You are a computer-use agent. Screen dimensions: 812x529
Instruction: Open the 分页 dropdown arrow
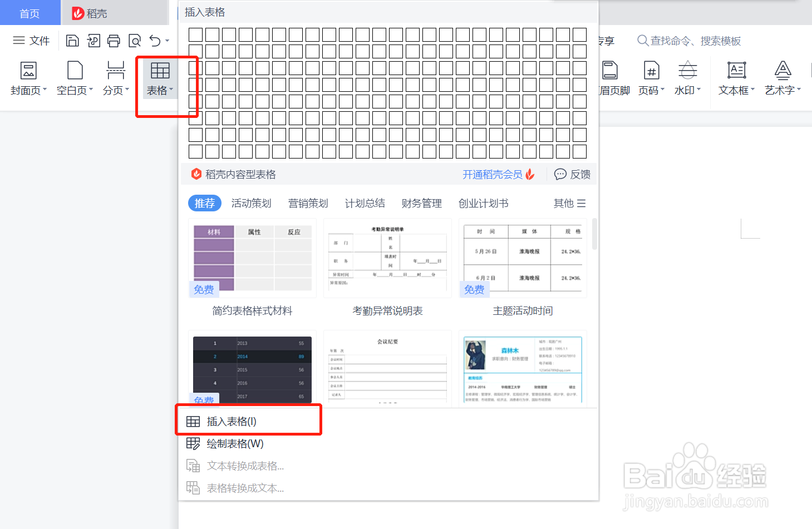(127, 90)
